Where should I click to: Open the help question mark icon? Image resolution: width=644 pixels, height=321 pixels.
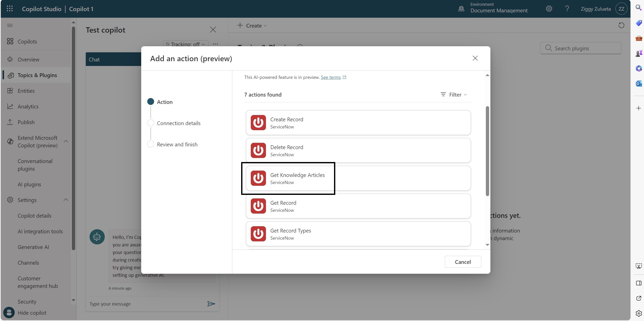click(x=567, y=9)
